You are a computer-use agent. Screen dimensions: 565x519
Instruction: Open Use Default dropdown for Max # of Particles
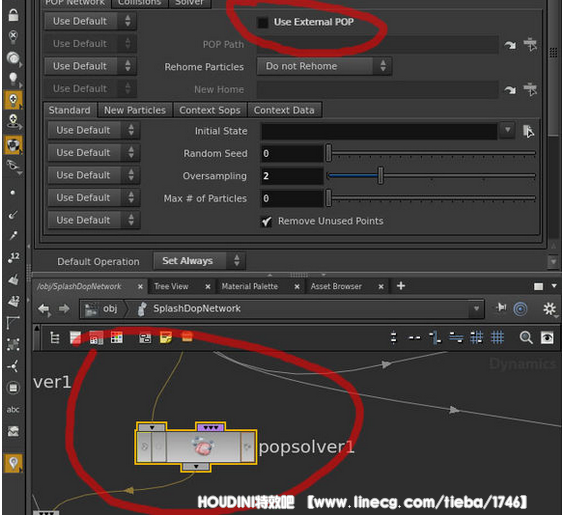tap(93, 198)
